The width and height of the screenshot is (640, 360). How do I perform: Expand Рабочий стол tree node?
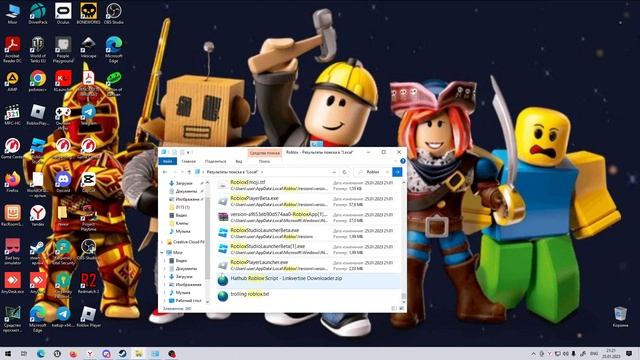165,301
